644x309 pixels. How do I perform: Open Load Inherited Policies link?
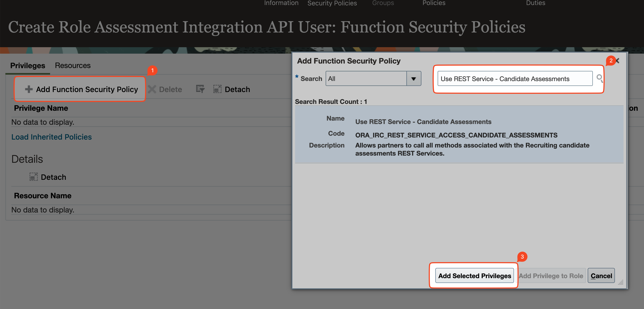pyautogui.click(x=52, y=137)
